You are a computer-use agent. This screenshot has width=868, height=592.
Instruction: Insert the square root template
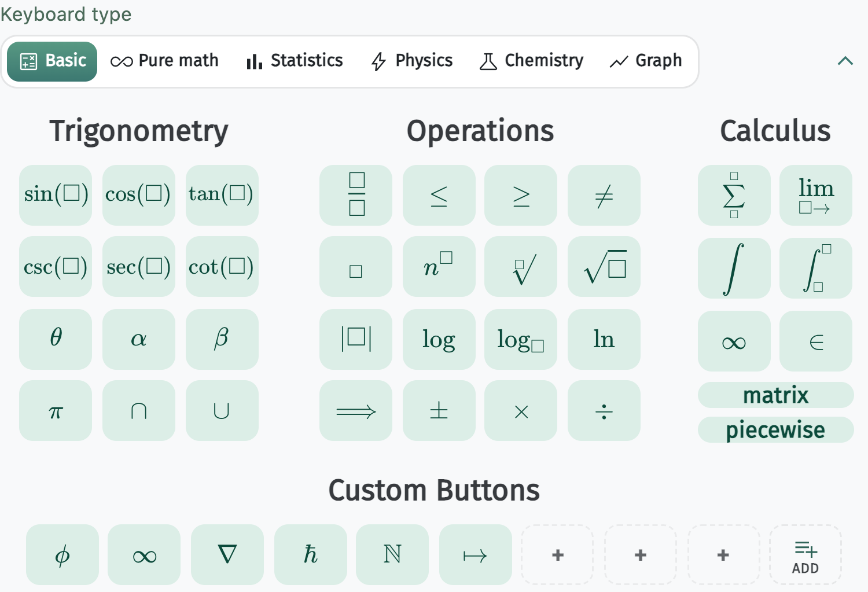point(604,267)
